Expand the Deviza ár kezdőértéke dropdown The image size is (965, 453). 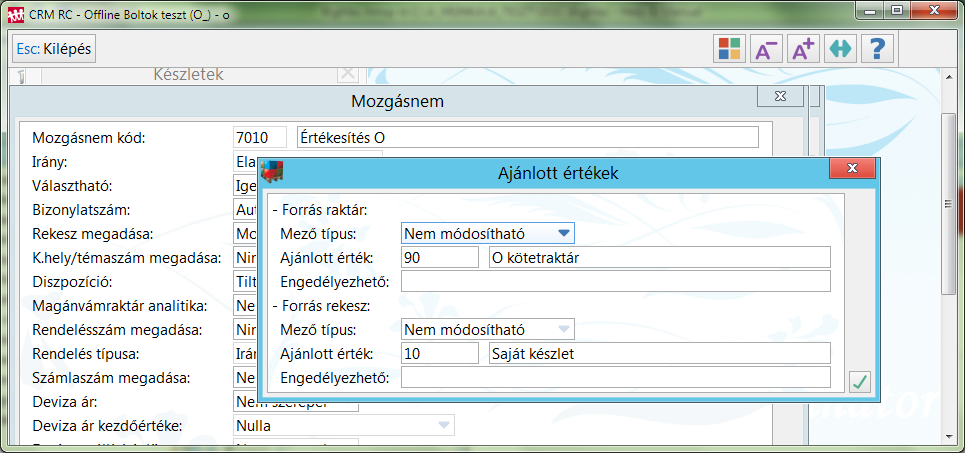pos(442,426)
